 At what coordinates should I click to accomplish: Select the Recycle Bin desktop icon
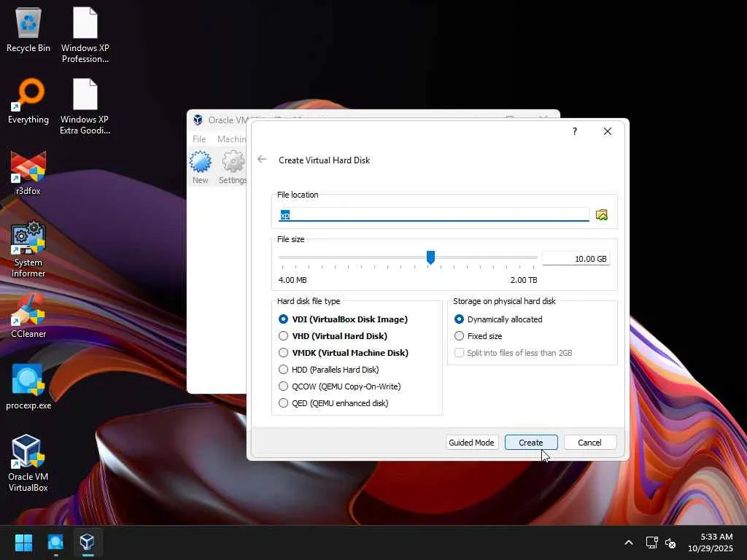[x=28, y=29]
